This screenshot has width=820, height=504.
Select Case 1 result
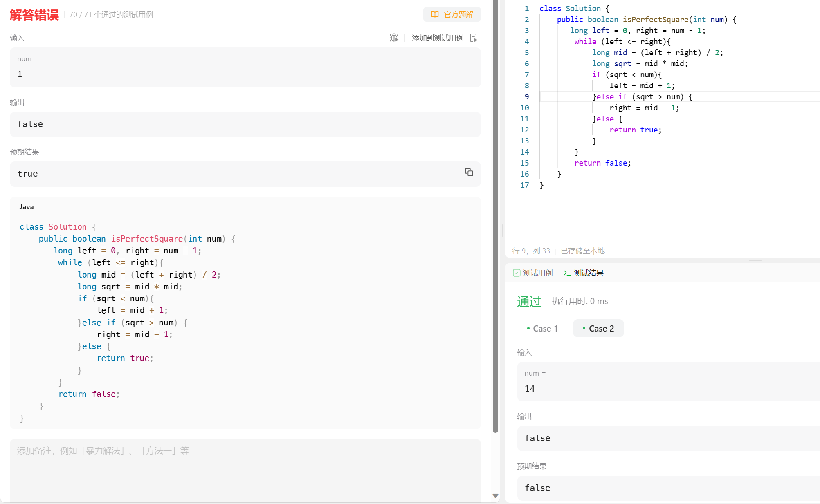pyautogui.click(x=542, y=328)
